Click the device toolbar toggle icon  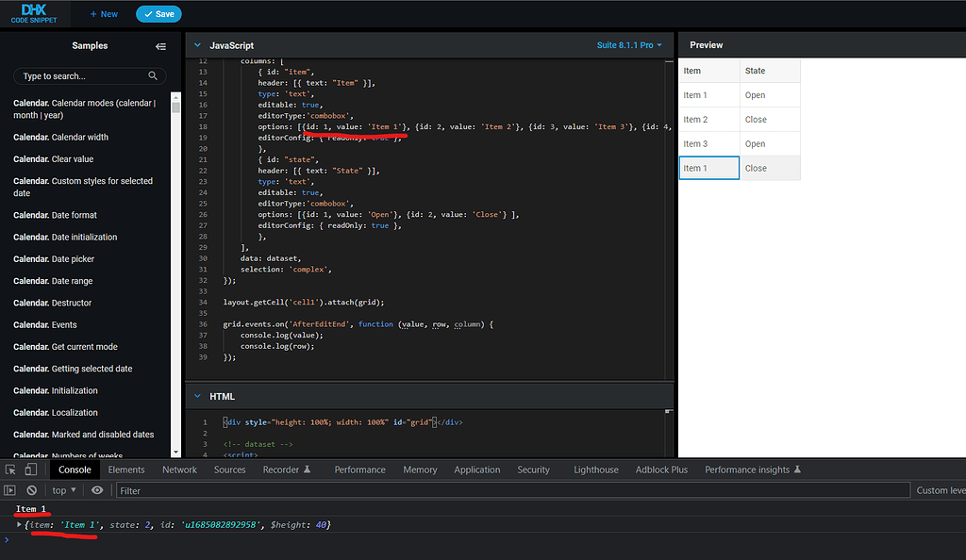tap(31, 469)
